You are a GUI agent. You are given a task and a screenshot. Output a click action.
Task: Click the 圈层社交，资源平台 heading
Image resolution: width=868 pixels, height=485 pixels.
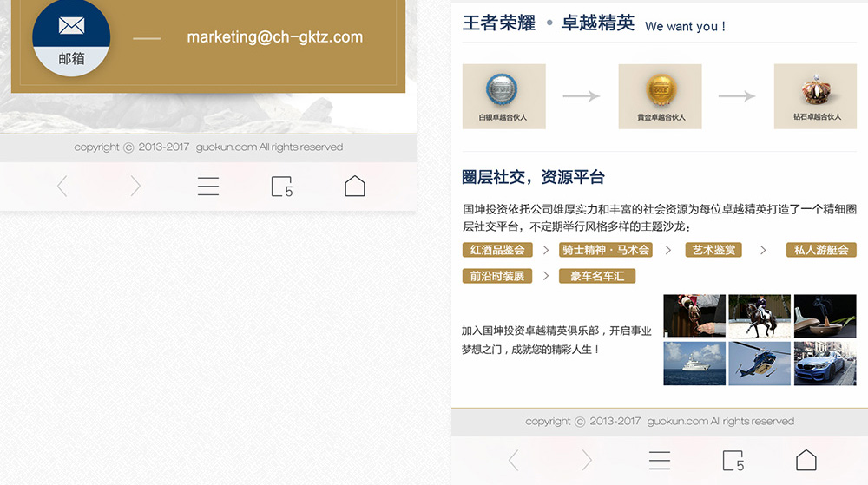(x=533, y=178)
